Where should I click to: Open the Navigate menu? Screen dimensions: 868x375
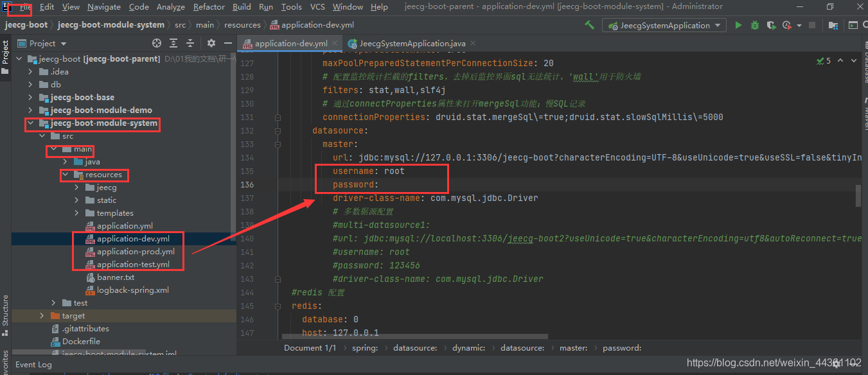pyautogui.click(x=104, y=6)
